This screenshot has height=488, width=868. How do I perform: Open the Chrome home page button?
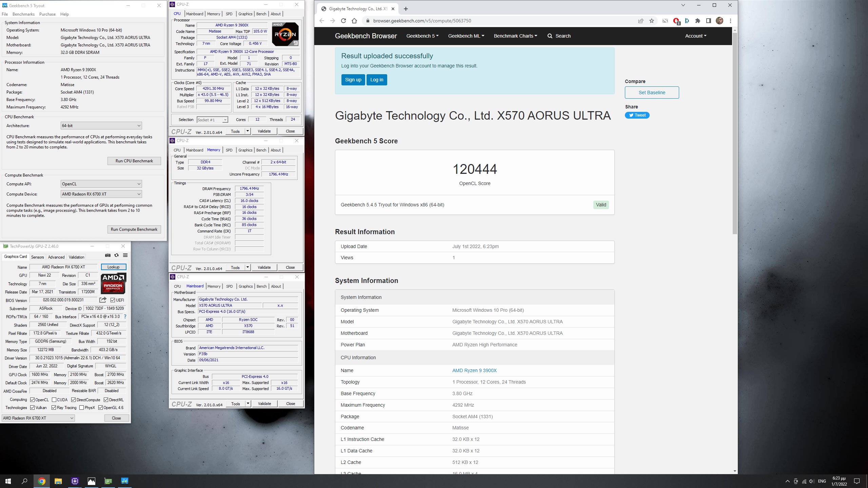354,21
